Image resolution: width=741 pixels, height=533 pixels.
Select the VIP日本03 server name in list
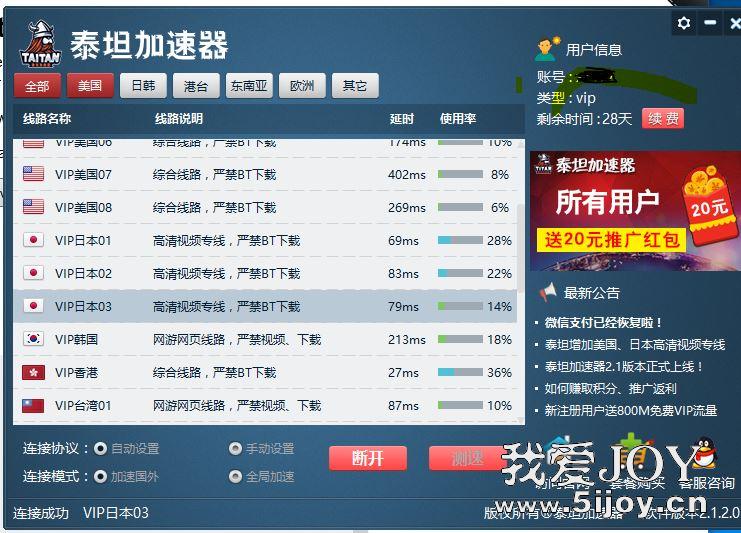click(83, 307)
